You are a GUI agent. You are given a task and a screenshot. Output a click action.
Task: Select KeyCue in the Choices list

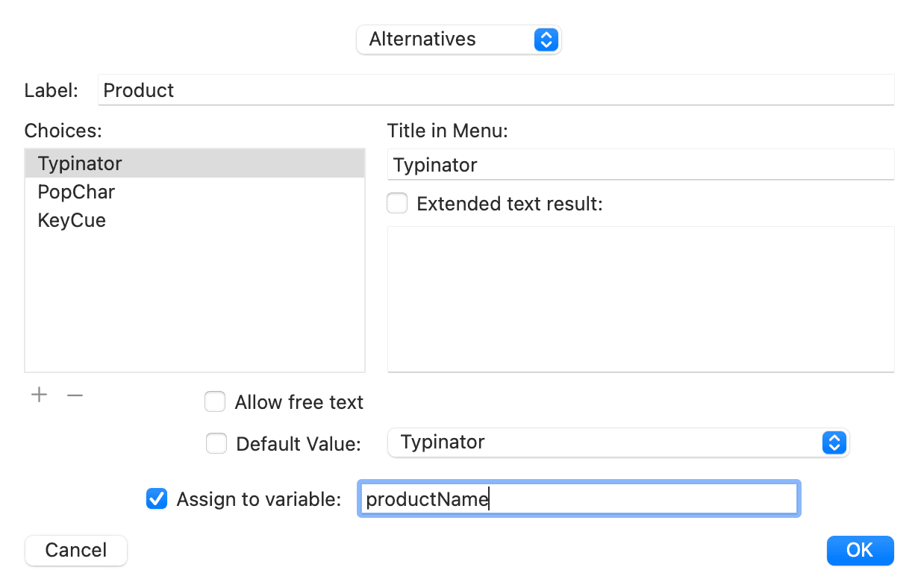click(72, 220)
